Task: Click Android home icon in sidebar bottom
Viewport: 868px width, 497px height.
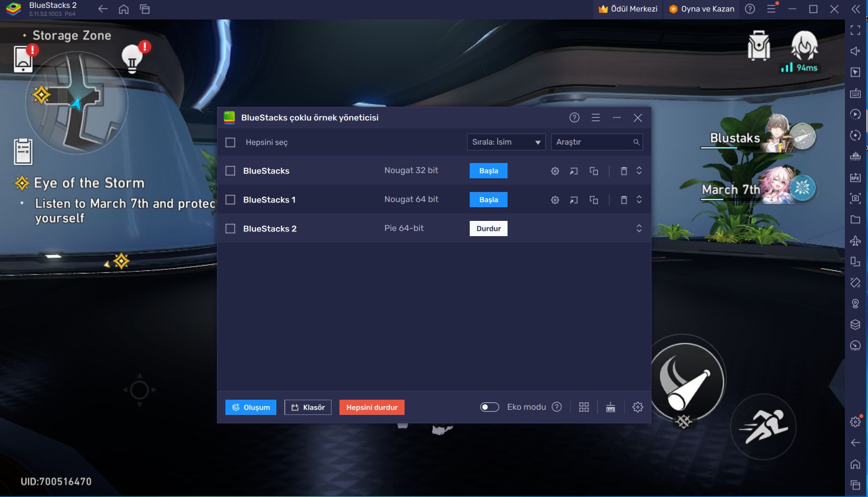Action: coord(855,464)
